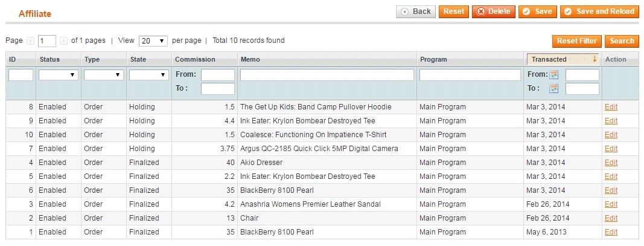Viewport: 644px width, 246px height.
Task: Edit the Akio Dresser row
Action: coord(611,163)
